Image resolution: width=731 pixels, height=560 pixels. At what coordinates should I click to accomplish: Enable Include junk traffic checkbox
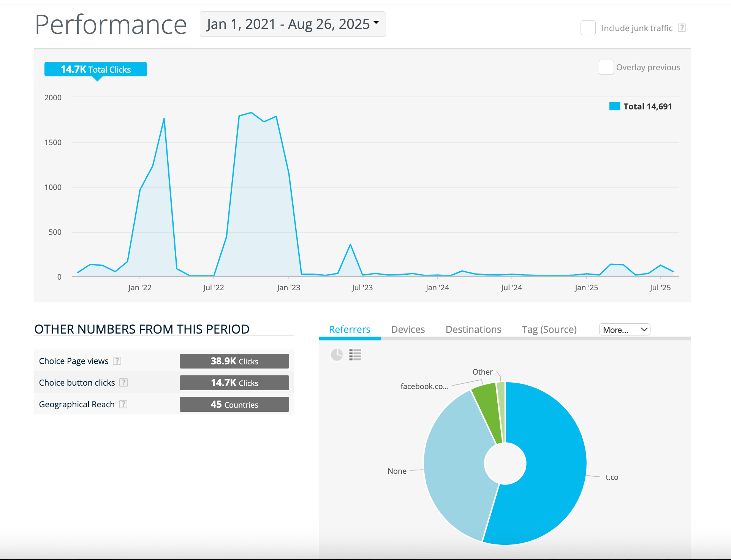tap(588, 28)
